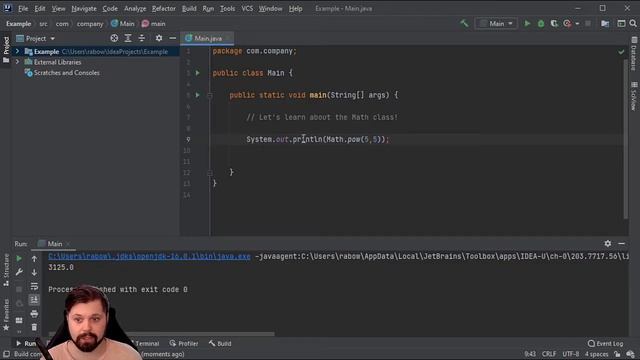This screenshot has height=360, width=640.
Task: Toggle scroll to end in Run console
Action: coord(34,300)
